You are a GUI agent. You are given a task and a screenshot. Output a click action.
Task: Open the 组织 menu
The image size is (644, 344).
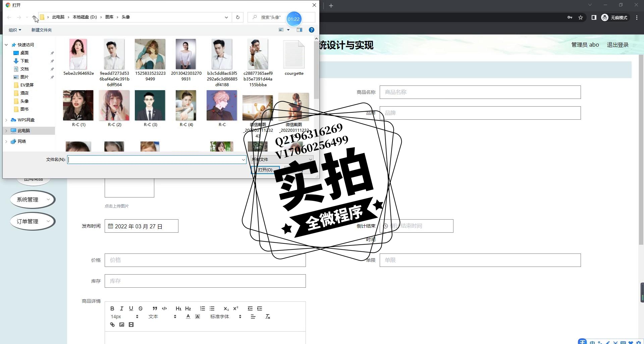click(15, 30)
